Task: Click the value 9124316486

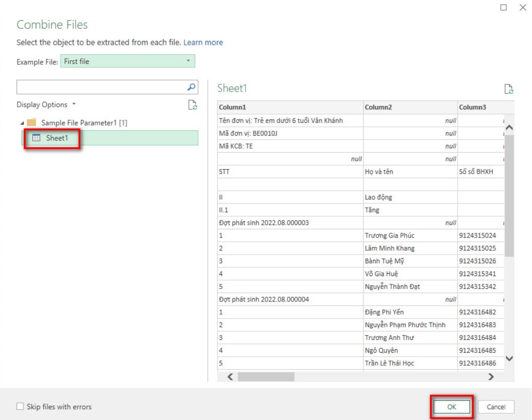Action: pos(477,363)
